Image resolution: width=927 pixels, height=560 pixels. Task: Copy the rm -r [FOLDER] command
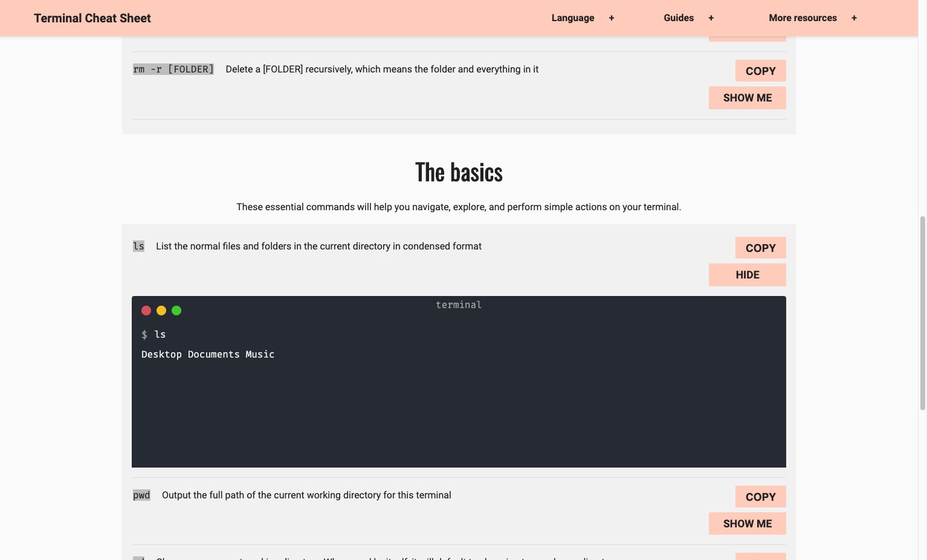click(760, 71)
